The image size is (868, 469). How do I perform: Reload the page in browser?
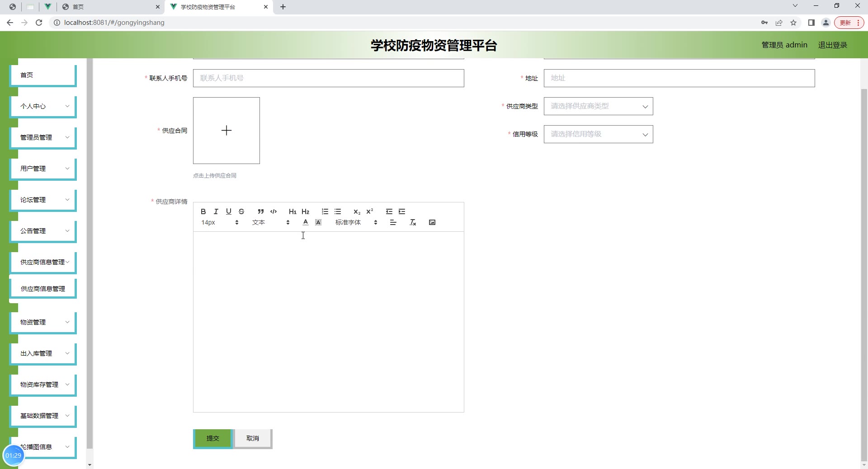39,23
